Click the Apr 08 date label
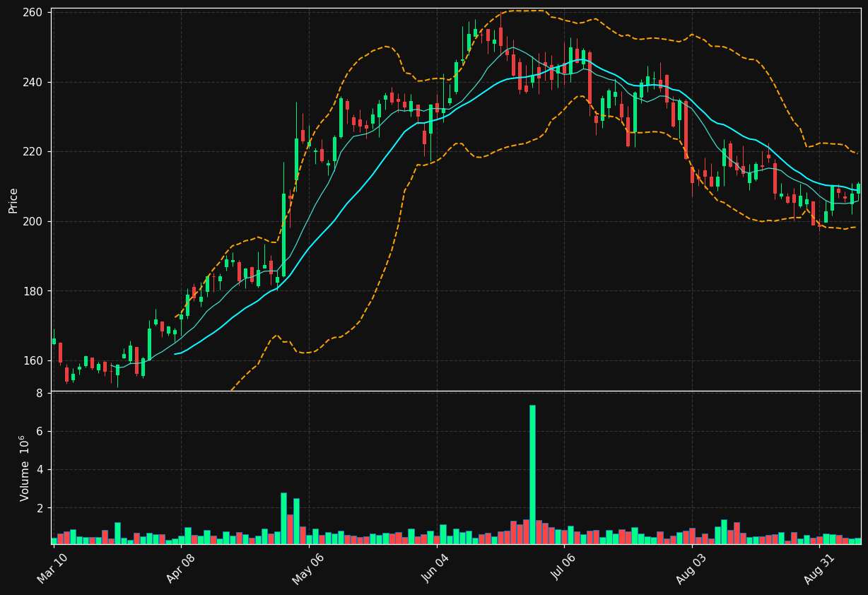 coord(180,568)
